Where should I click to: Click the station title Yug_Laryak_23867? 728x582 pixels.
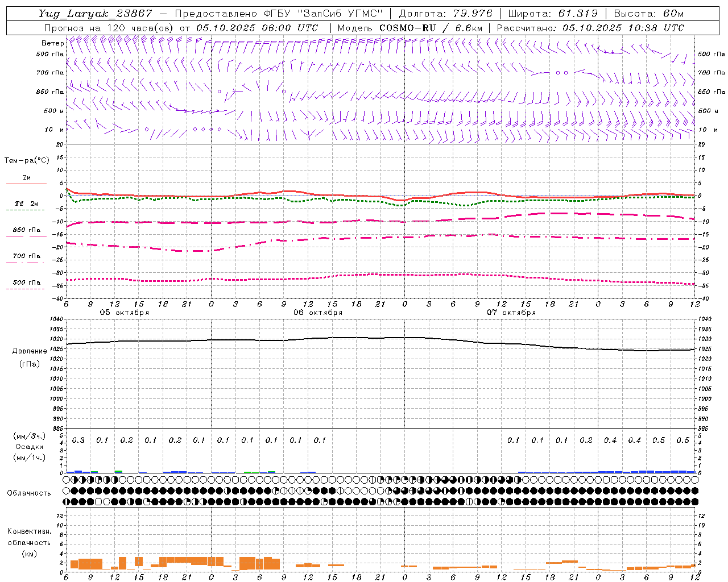(96, 14)
